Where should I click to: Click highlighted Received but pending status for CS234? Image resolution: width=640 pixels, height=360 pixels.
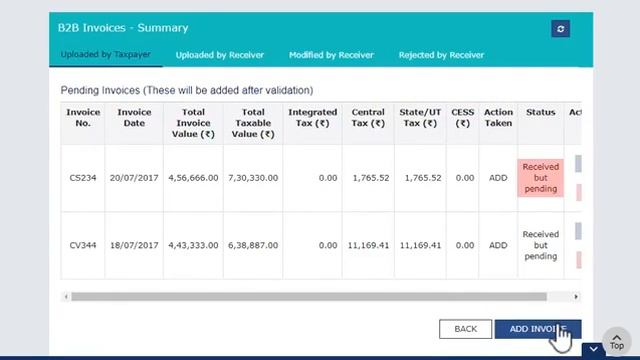540,178
